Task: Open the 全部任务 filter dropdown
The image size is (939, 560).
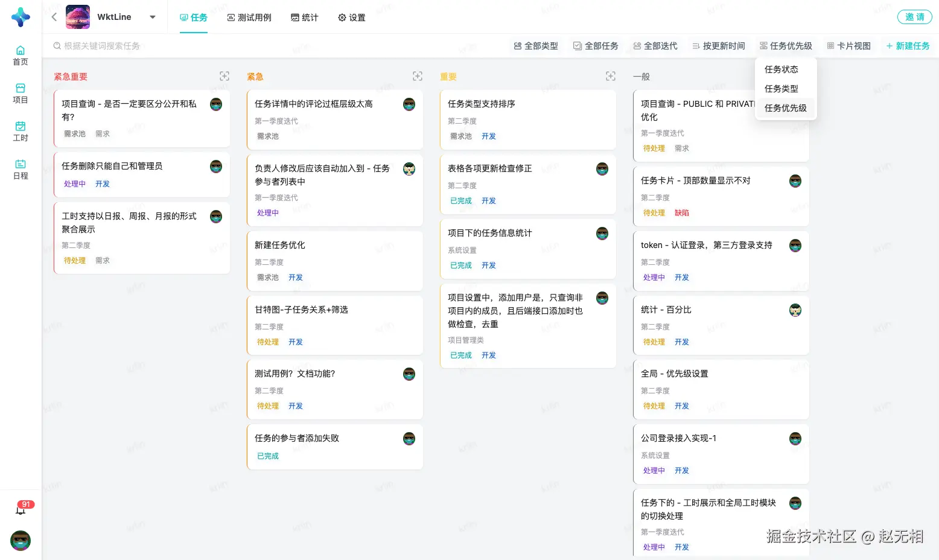Action: [x=596, y=46]
